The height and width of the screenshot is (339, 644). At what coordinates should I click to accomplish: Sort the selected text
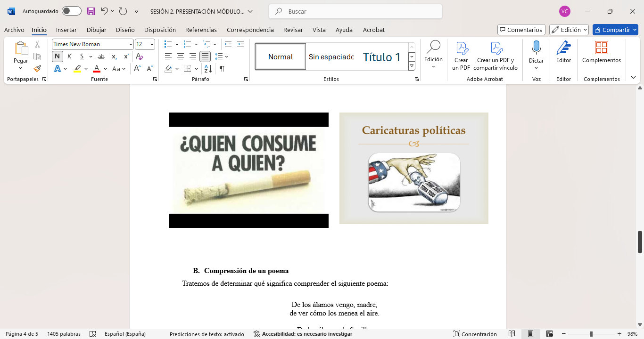(x=208, y=69)
